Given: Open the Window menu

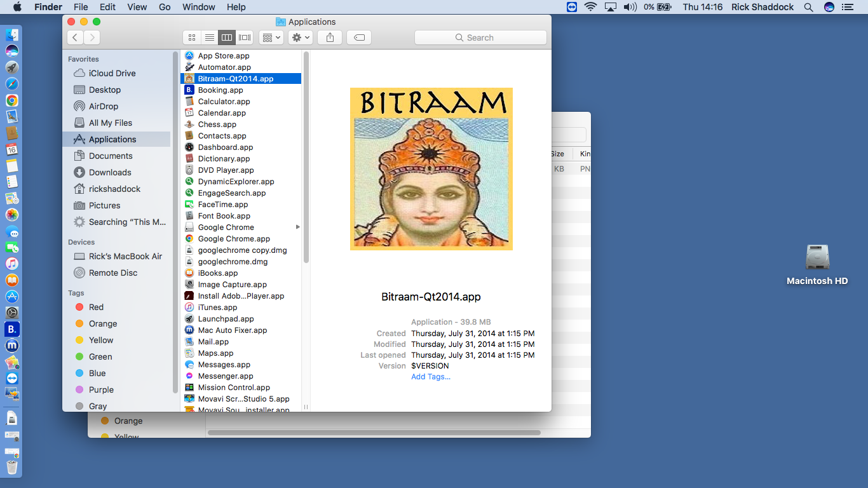Looking at the screenshot, I should pyautogui.click(x=198, y=7).
